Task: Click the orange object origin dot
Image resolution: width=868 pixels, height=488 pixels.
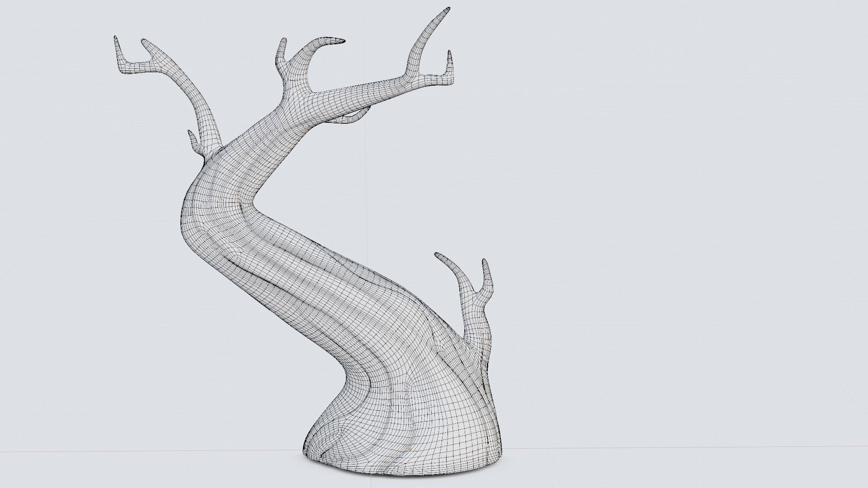Action: (410, 449)
